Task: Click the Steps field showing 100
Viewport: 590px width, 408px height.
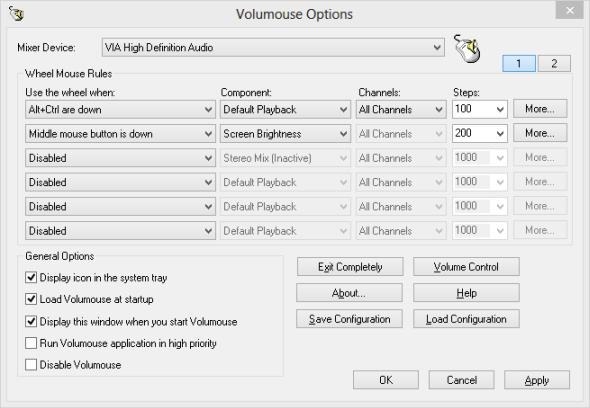Action: tap(480, 109)
